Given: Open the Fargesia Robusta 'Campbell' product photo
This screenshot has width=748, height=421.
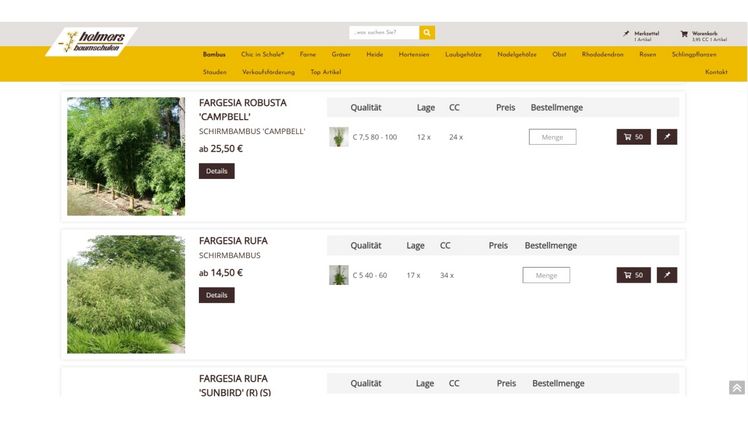Looking at the screenshot, I should (x=126, y=156).
